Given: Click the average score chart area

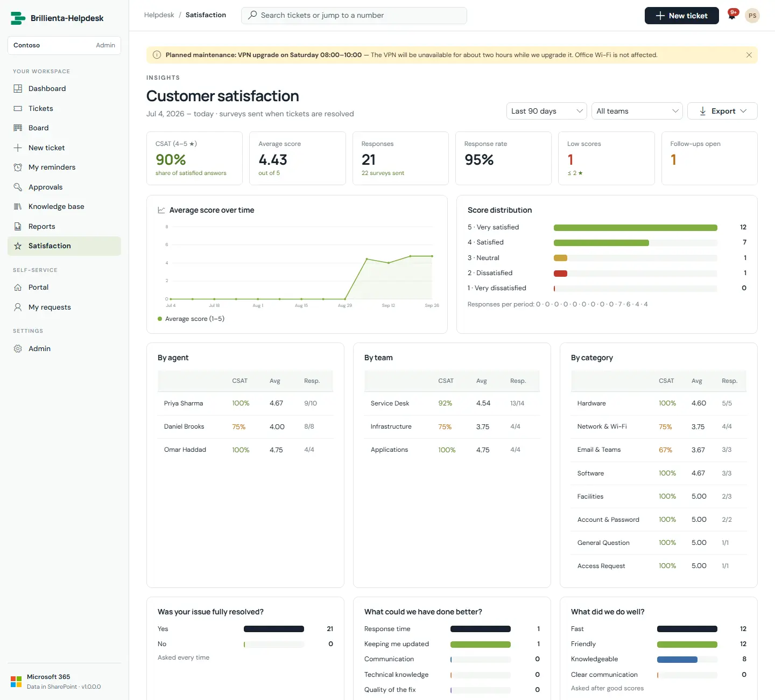Looking at the screenshot, I should click(300, 263).
